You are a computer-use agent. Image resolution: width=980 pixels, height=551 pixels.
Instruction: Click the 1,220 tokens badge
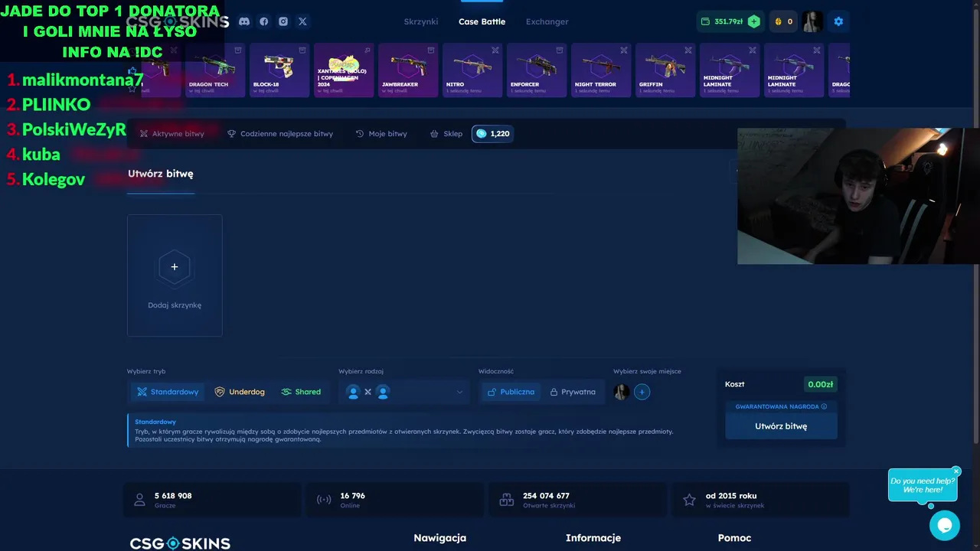492,133
